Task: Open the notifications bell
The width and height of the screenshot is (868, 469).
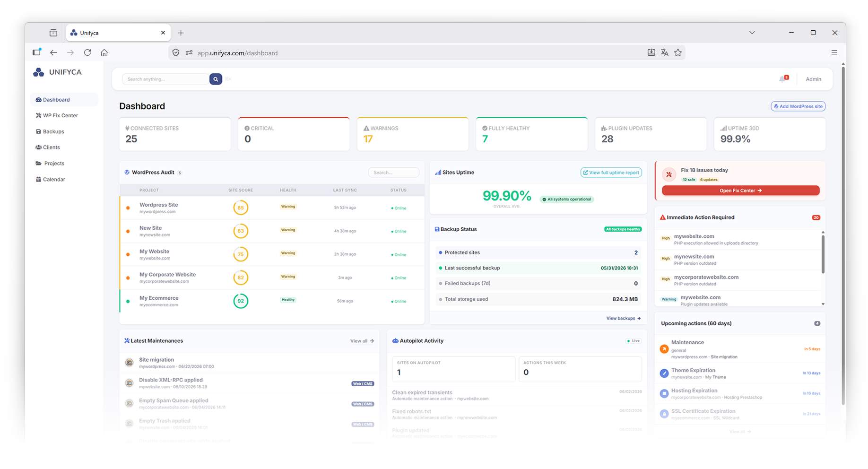Action: click(782, 79)
